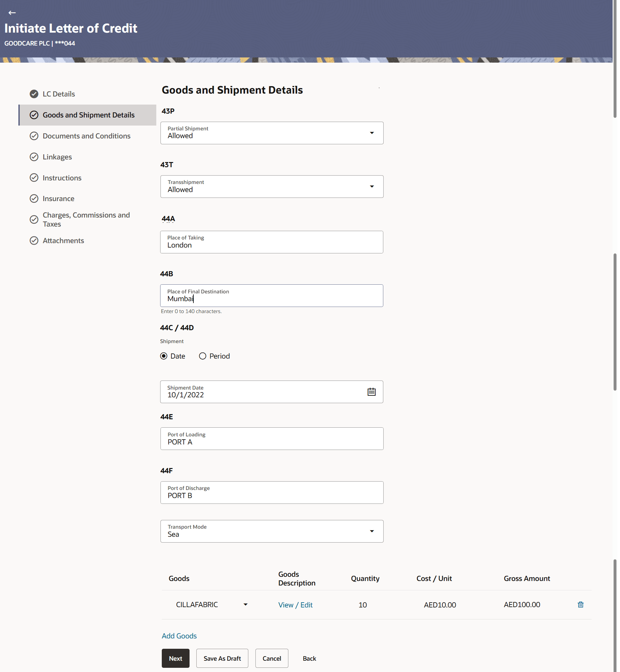The width and height of the screenshot is (620, 672).
Task: Expand the Partial Shipment dropdown
Action: 372,133
